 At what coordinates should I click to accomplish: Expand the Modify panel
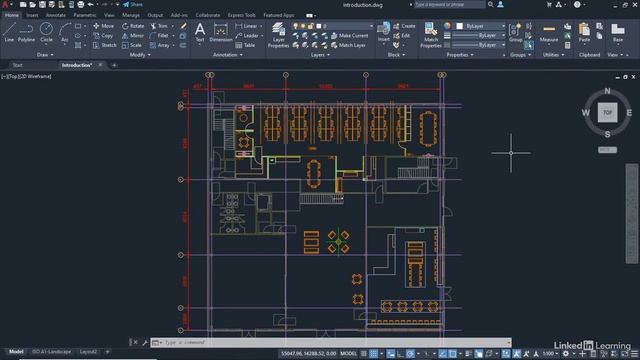point(140,55)
